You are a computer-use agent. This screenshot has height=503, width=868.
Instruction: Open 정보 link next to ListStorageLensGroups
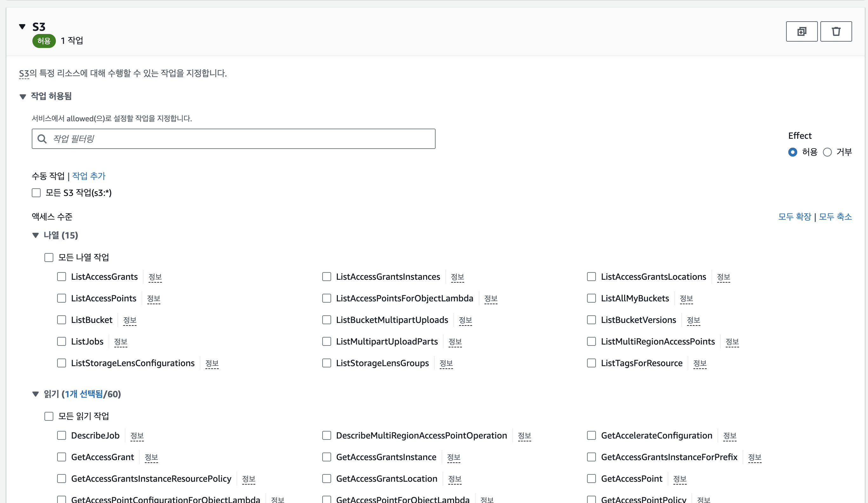(446, 364)
